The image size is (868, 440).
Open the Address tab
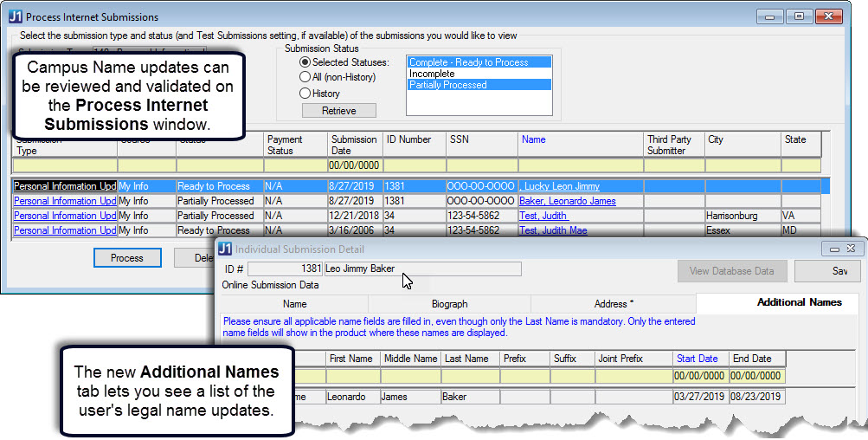pos(613,304)
